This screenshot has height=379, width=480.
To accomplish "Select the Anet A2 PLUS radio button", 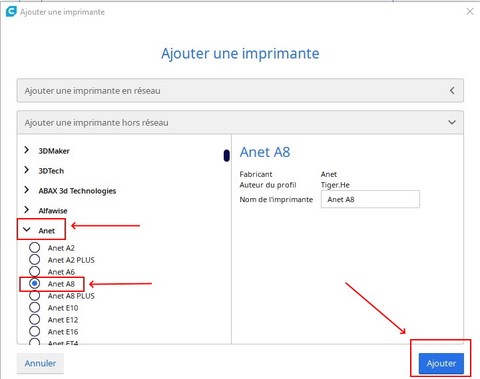I will [34, 260].
